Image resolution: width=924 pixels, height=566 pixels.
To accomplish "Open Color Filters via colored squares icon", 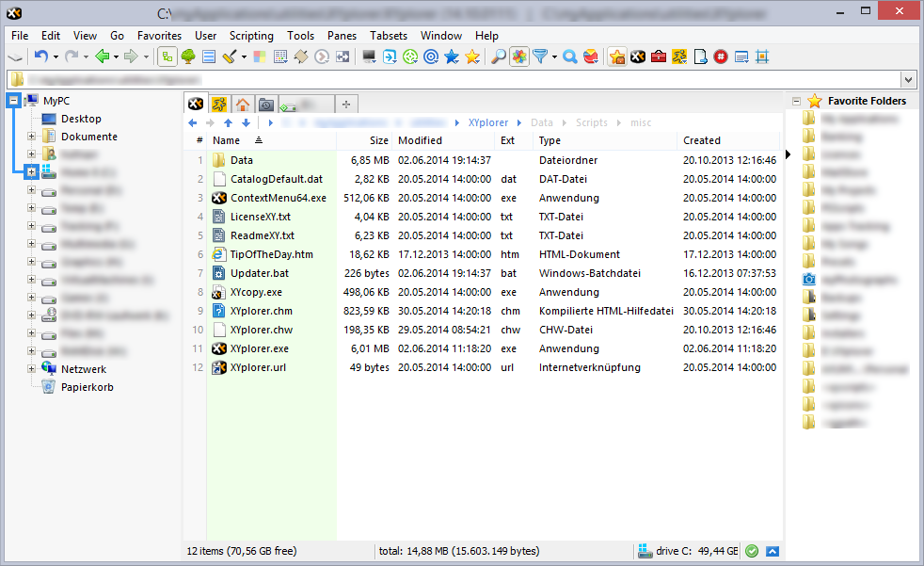I will (x=259, y=57).
